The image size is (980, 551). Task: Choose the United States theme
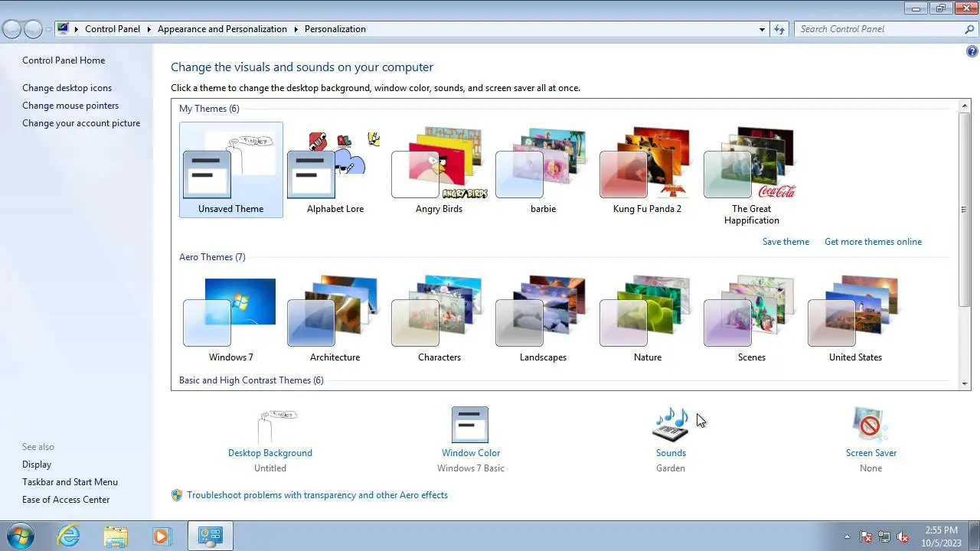point(855,319)
